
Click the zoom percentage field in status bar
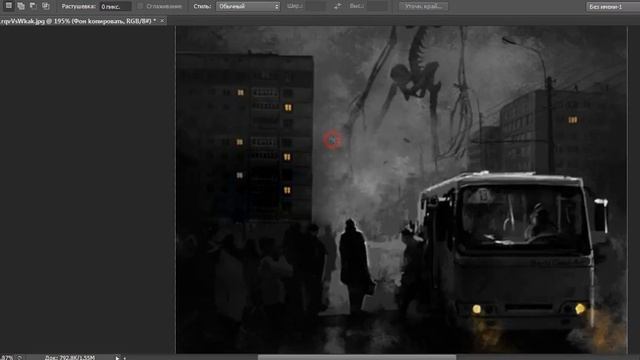coord(7,358)
